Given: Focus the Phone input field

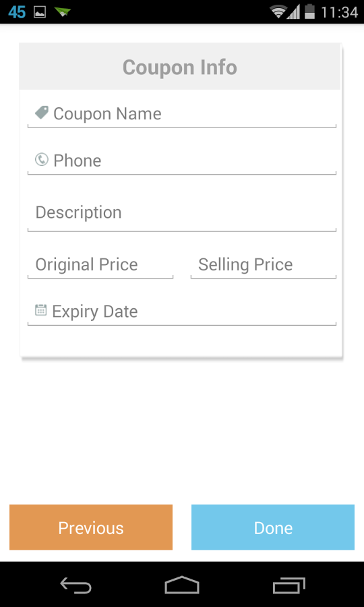Looking at the screenshot, I should tap(182, 161).
